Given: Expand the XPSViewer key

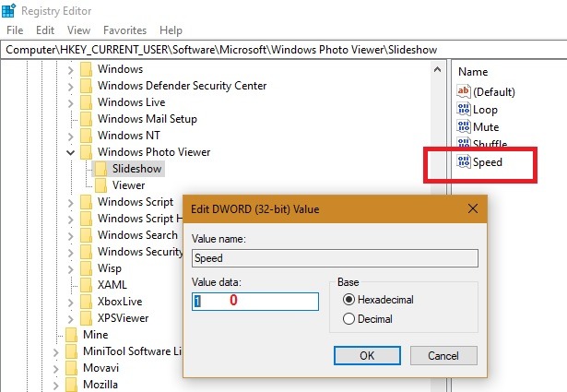Looking at the screenshot, I should [70, 319].
